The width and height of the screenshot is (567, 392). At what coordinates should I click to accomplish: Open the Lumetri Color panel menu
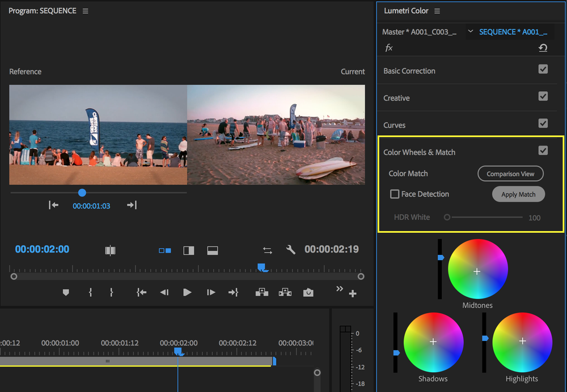[437, 11]
